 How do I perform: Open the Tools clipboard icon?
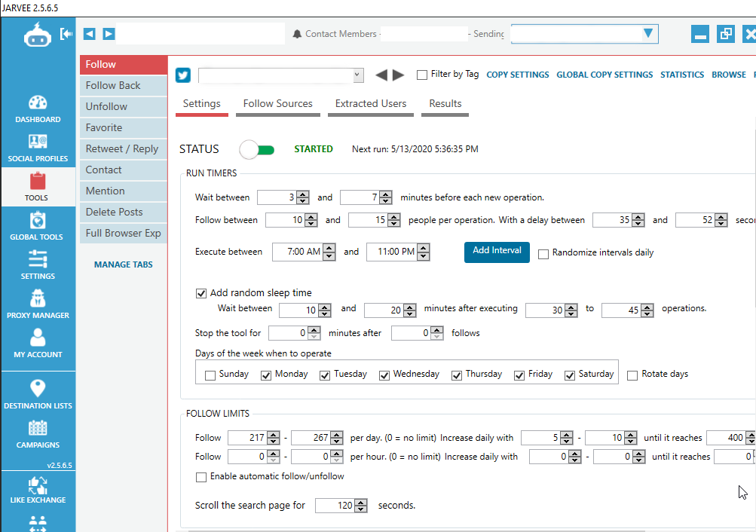(x=38, y=181)
